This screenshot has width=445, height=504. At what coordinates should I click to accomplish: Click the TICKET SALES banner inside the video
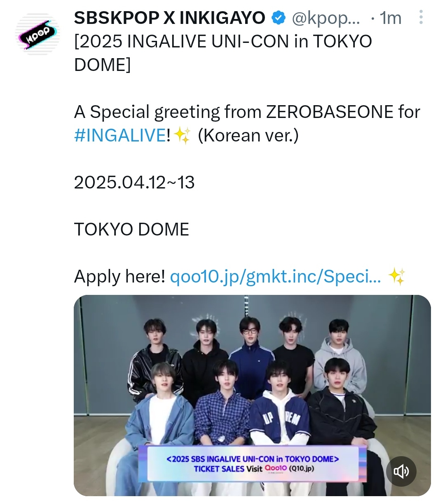(x=252, y=464)
